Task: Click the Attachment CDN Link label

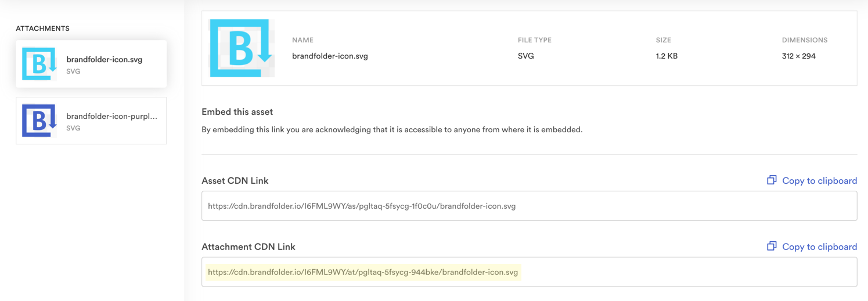Action: point(248,246)
